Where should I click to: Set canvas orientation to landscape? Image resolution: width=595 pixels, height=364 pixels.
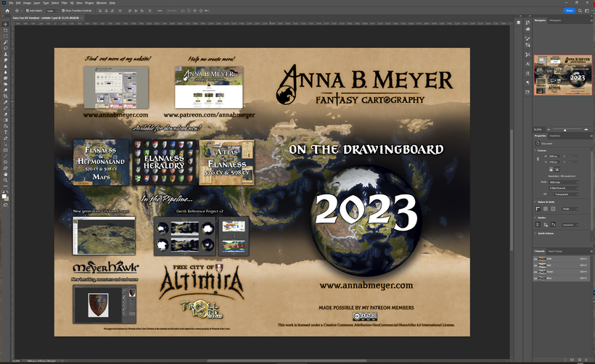click(557, 169)
